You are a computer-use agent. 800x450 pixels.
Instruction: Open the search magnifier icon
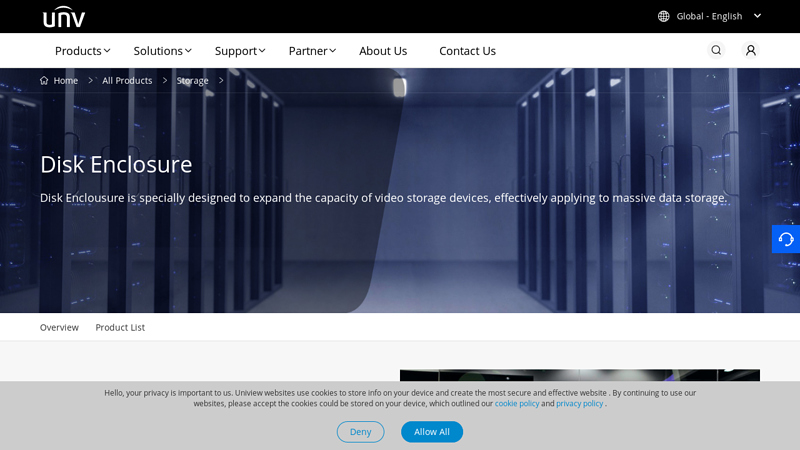click(x=716, y=50)
